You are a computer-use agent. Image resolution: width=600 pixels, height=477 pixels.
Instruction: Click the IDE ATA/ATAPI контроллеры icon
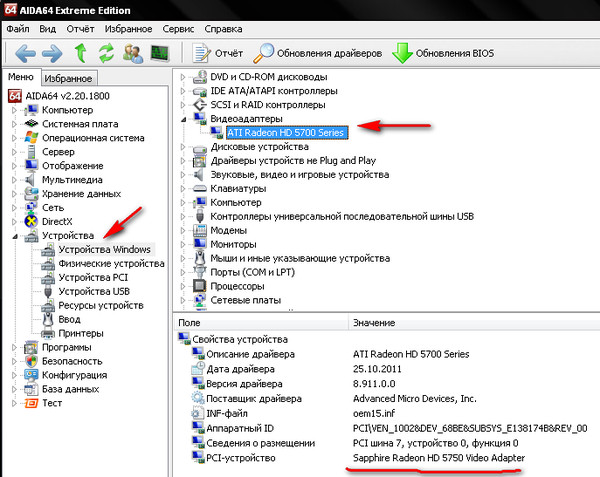(x=200, y=91)
